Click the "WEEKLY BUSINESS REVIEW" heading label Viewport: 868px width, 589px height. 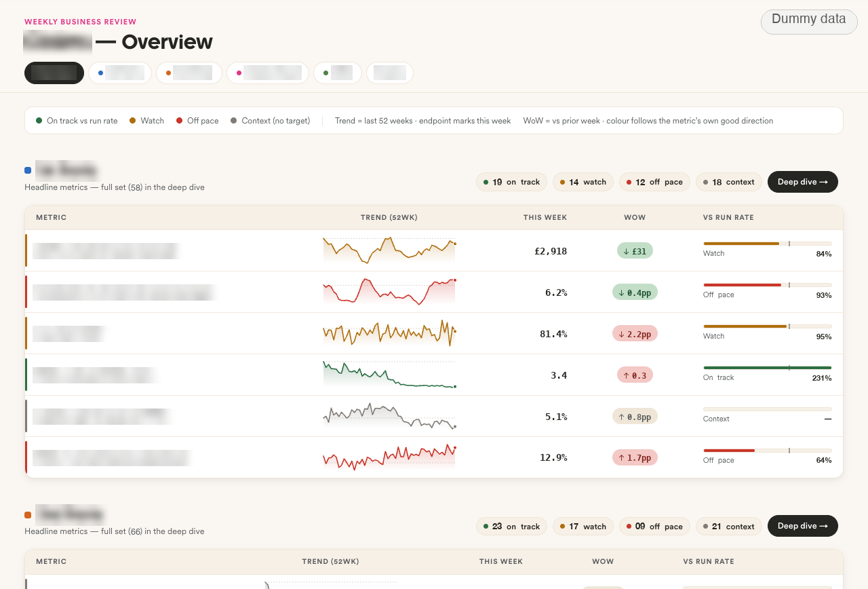(81, 22)
